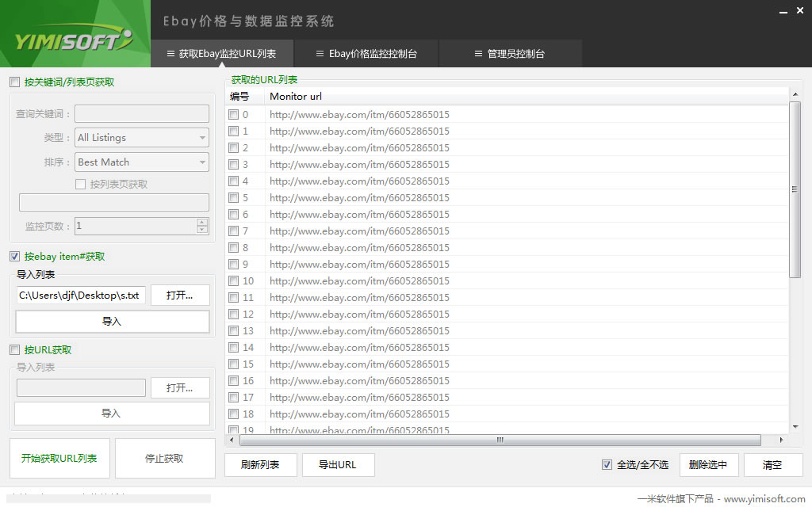Open the 类型 All Listings dropdown
Viewport: 812px width, 511px height.
pyautogui.click(x=142, y=138)
